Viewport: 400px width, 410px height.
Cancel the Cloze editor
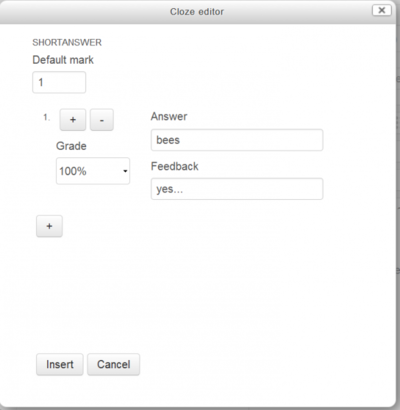point(114,364)
